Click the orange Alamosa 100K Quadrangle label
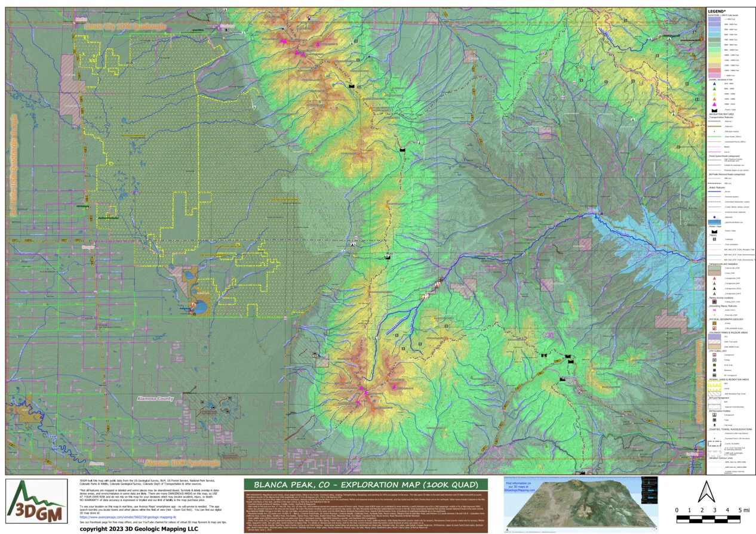The width and height of the screenshot is (756, 534). 183,462
